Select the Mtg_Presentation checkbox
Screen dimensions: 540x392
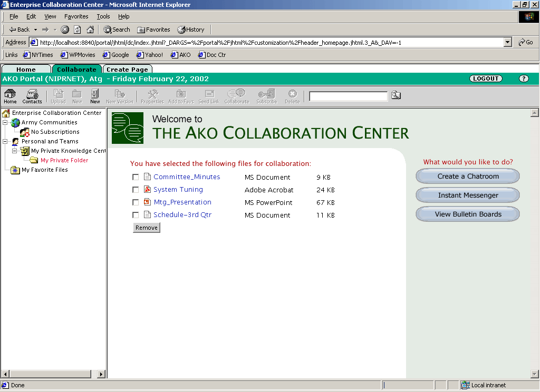click(136, 202)
